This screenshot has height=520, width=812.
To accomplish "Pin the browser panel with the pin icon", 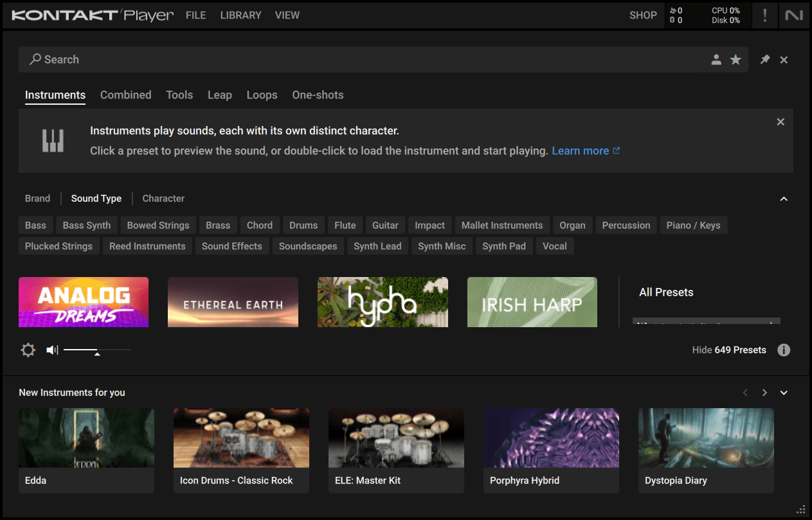I will (765, 60).
